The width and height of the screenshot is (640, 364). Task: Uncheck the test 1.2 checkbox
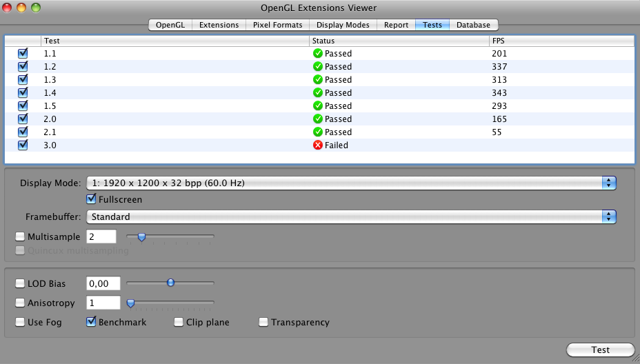pos(23,66)
